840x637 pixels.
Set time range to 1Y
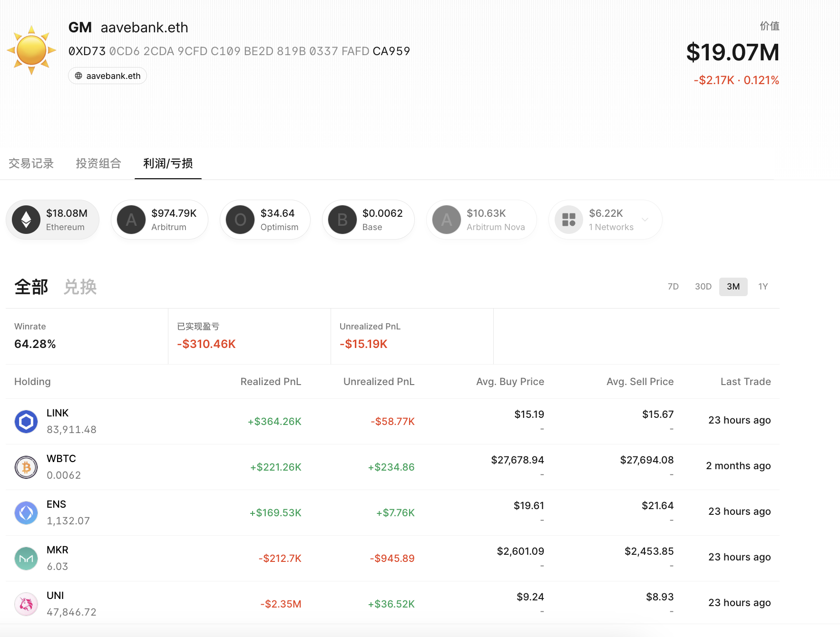(x=763, y=287)
